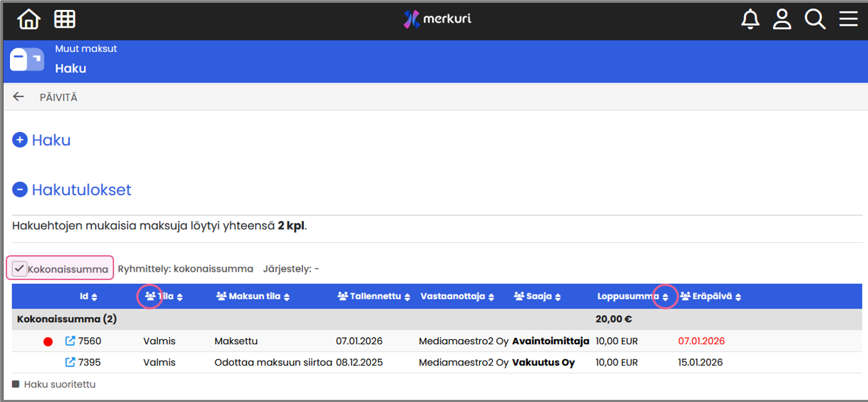Click the PÄIVITÄ refresh button
Viewport: 868px width, 402px height.
point(58,98)
